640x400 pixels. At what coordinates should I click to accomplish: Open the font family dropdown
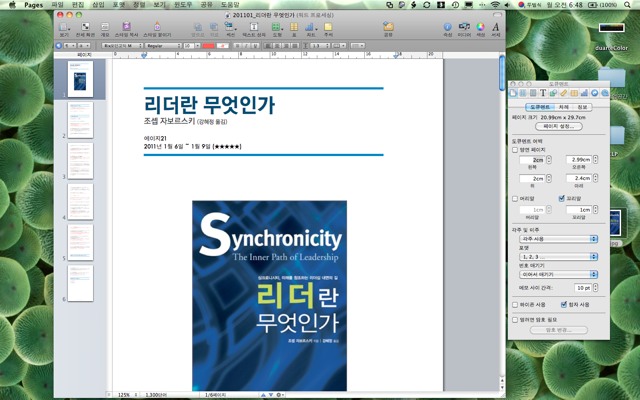click(x=122, y=46)
